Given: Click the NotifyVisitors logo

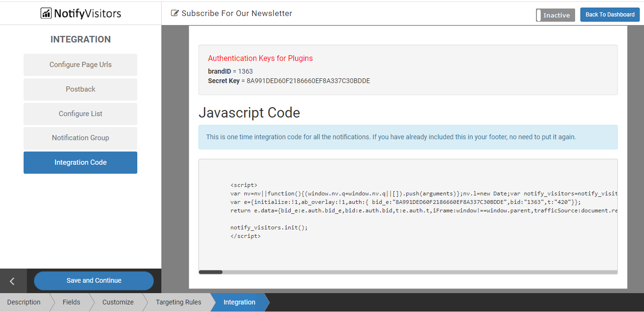Looking at the screenshot, I should (x=81, y=13).
